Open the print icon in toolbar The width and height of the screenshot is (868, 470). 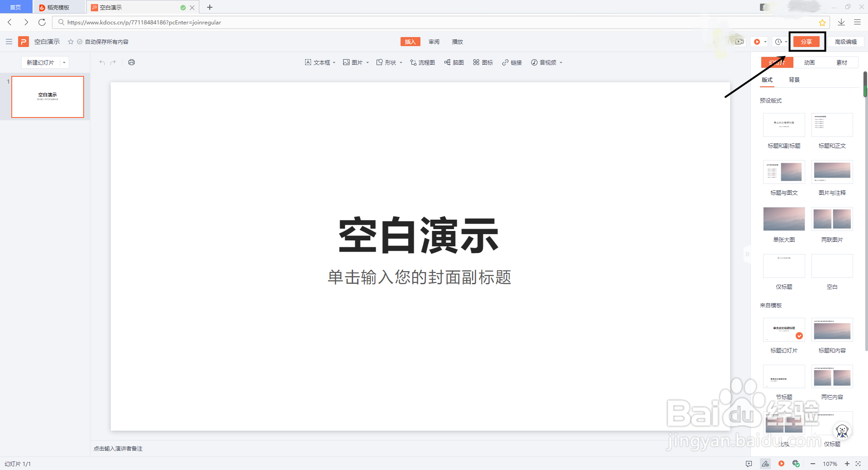pyautogui.click(x=131, y=62)
